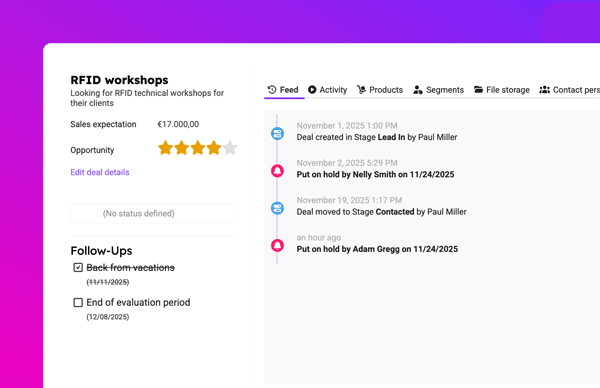Click the stage icon for Deal created
The width and height of the screenshot is (600, 388).
click(277, 134)
